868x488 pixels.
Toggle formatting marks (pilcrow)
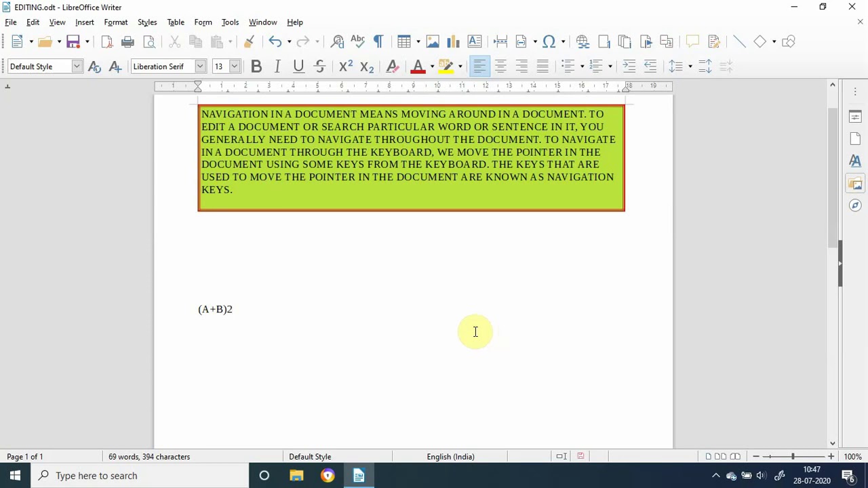(x=378, y=42)
